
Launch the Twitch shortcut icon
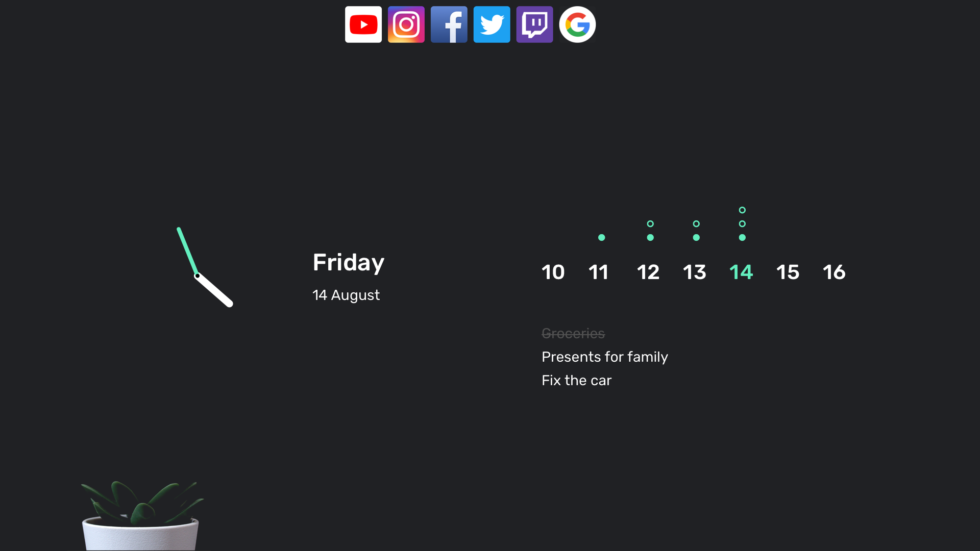pos(534,24)
